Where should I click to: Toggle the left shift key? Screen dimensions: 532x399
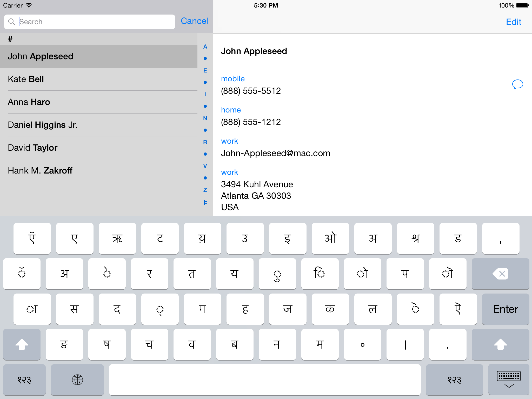(x=22, y=344)
